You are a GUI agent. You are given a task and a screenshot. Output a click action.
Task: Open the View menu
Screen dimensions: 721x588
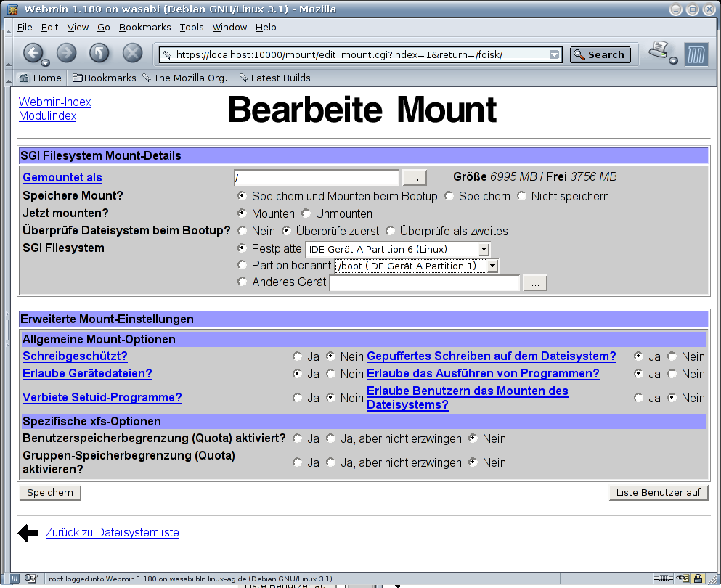click(x=78, y=28)
